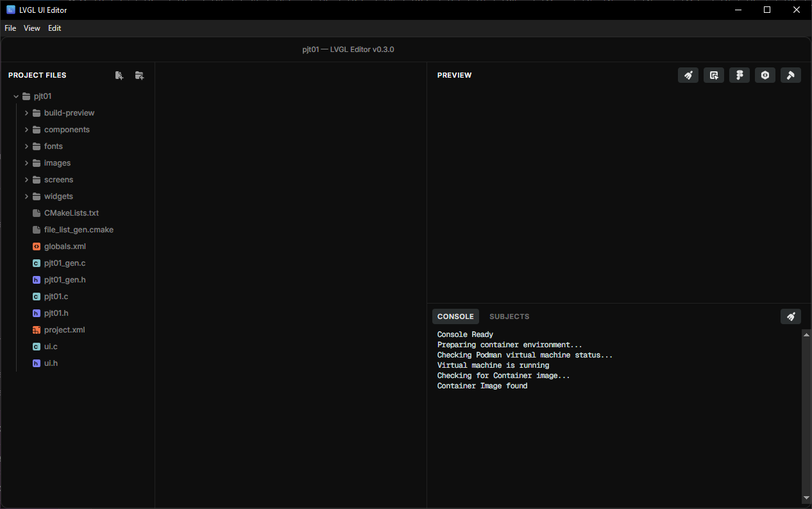Click the new file icon in Project Files
The width and height of the screenshot is (812, 509).
[x=119, y=75]
